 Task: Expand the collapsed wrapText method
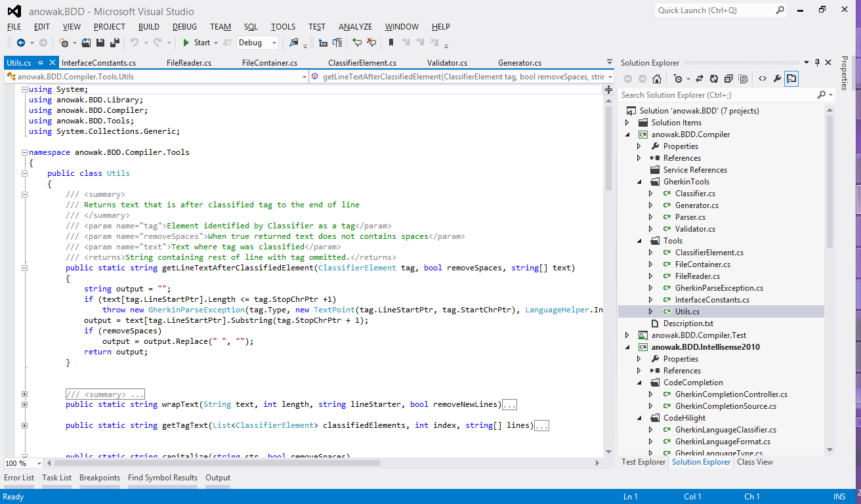click(x=24, y=404)
